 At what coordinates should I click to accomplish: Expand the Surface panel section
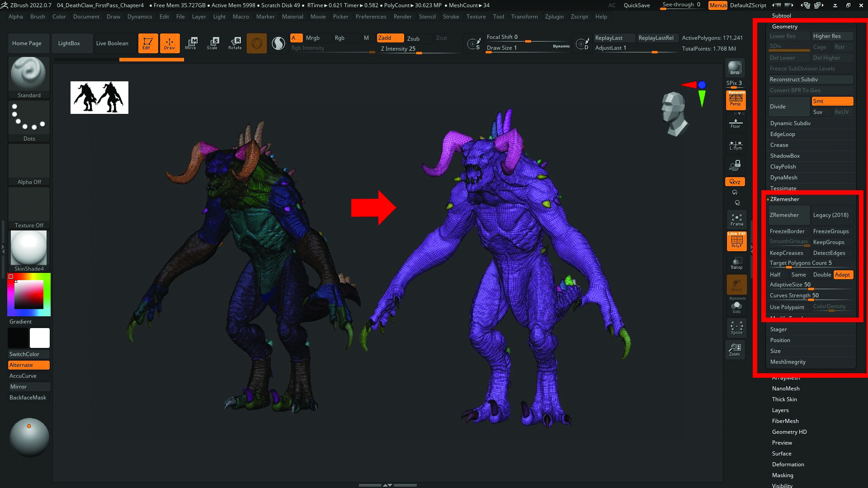782,454
